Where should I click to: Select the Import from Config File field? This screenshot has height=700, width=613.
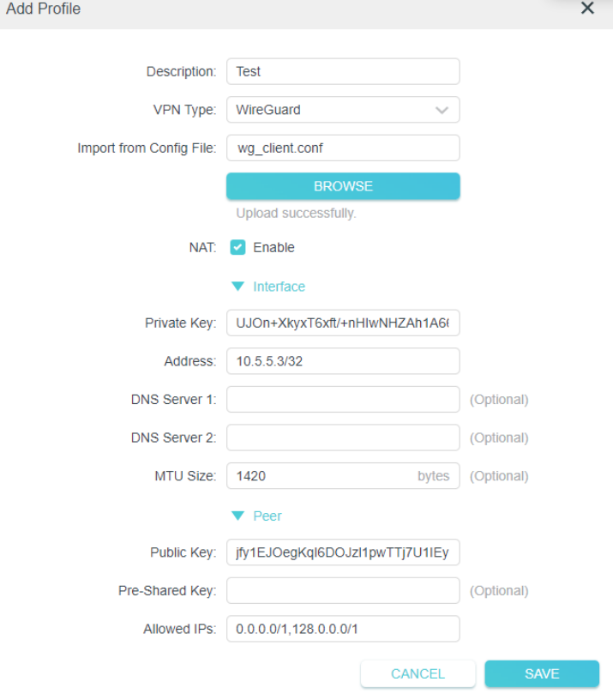pyautogui.click(x=343, y=148)
